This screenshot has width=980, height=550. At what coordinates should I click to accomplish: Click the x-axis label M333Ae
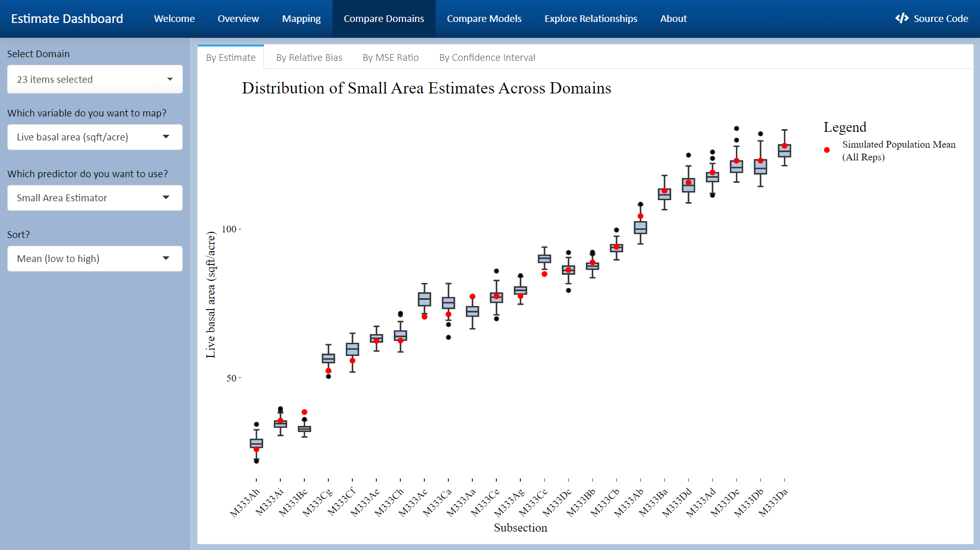click(365, 503)
